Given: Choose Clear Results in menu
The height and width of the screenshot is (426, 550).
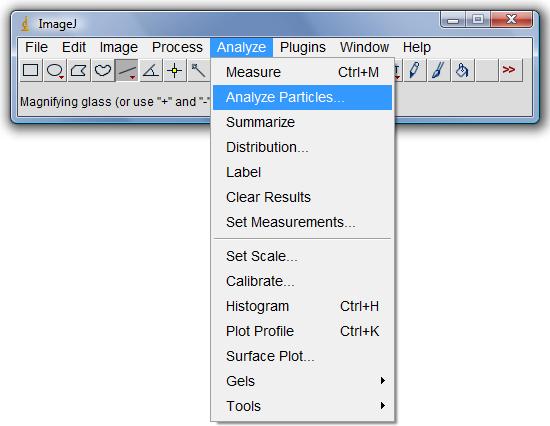Looking at the screenshot, I should [302, 197].
